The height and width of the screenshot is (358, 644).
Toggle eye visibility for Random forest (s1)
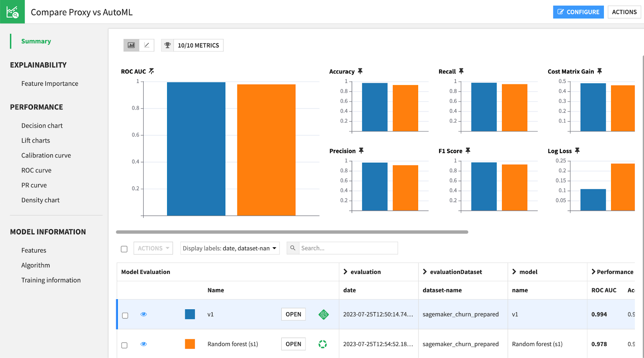coord(144,344)
